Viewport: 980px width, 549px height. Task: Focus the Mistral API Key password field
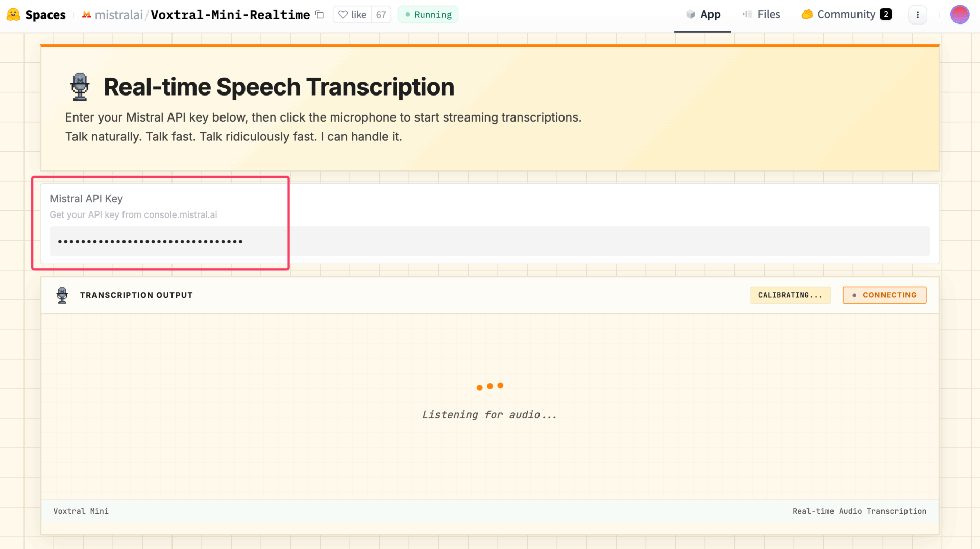(x=489, y=241)
